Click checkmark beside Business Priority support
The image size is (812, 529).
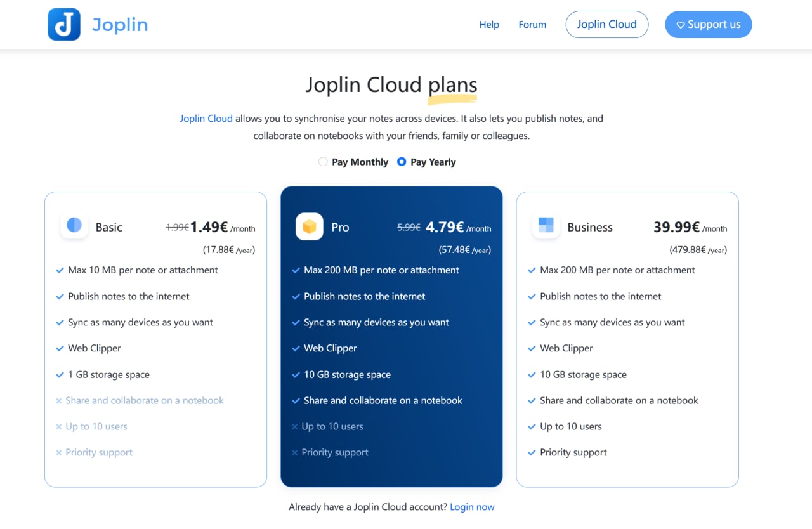532,452
